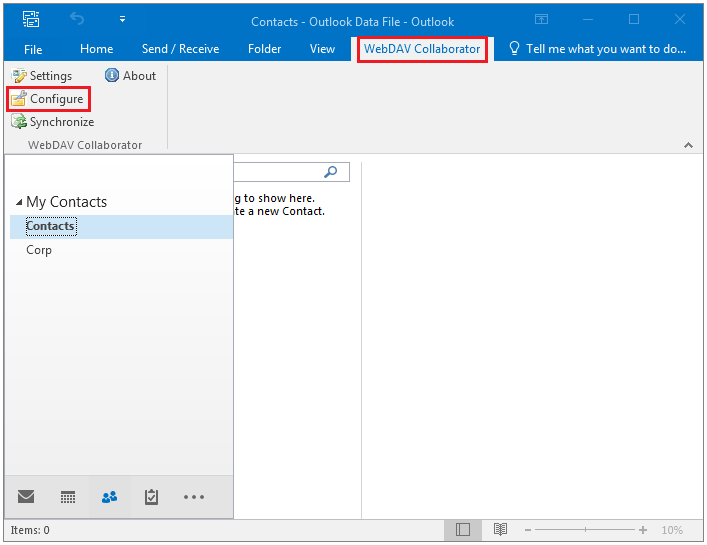The image size is (707, 545).
Task: Open Ribbon Display Options
Action: pyautogui.click(x=541, y=19)
